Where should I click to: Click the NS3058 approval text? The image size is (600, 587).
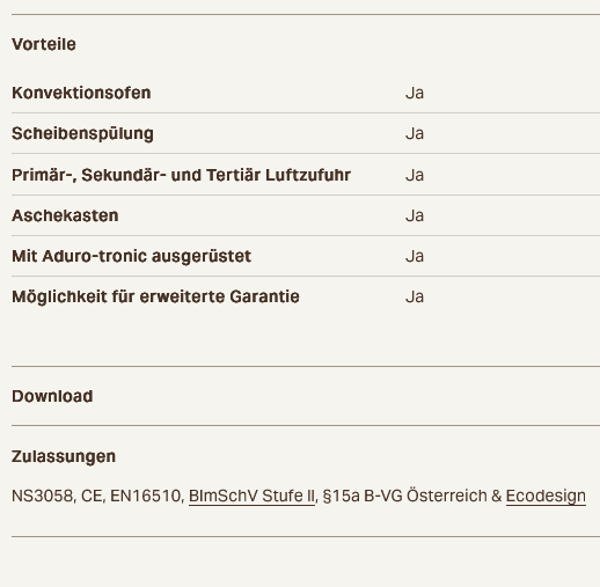tap(42, 496)
